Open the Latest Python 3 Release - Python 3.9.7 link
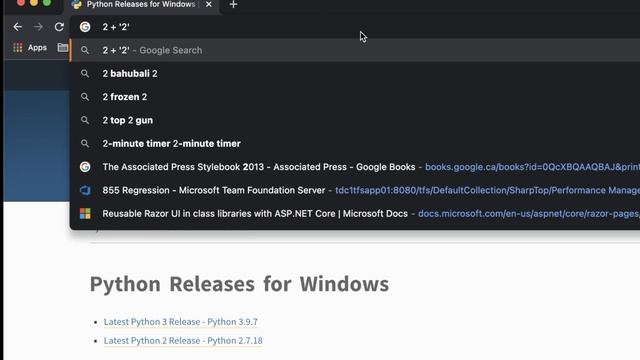The height and width of the screenshot is (360, 640). point(180,322)
